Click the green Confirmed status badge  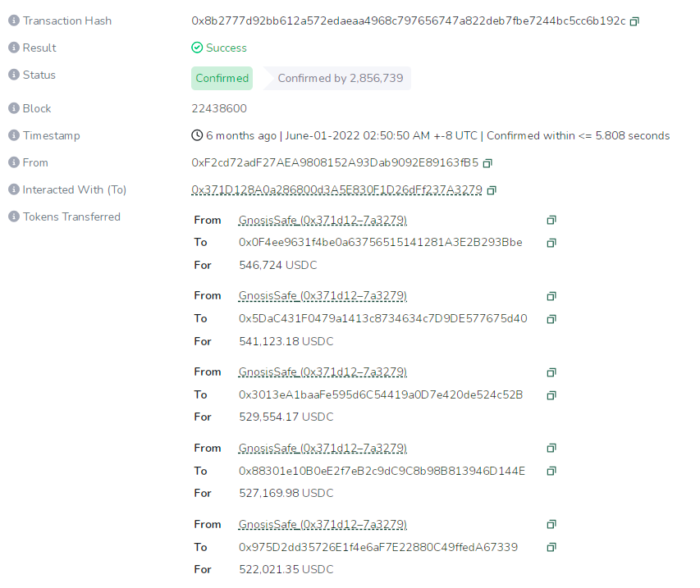point(222,79)
